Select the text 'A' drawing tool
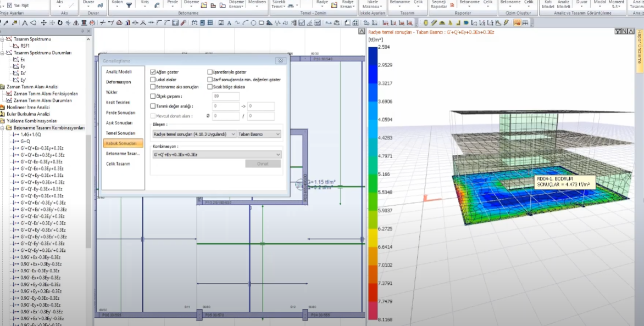Image resolution: width=644 pixels, height=326 pixels. (229, 23)
